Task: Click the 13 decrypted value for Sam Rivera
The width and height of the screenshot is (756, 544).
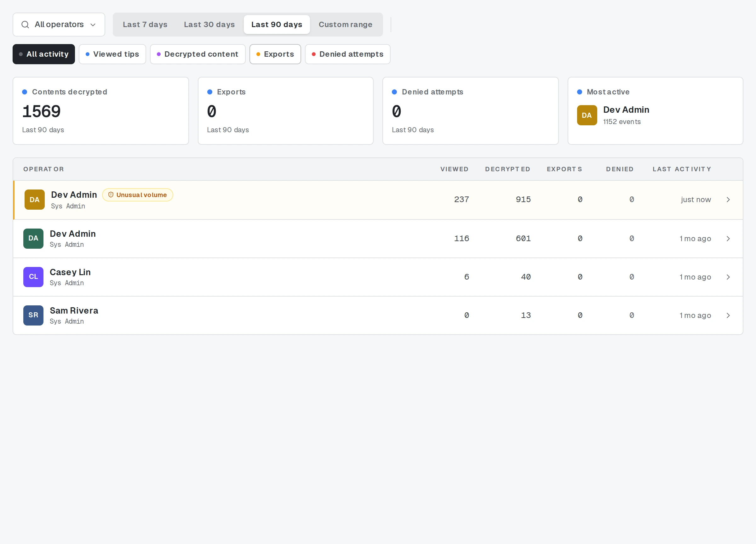Action: point(526,315)
